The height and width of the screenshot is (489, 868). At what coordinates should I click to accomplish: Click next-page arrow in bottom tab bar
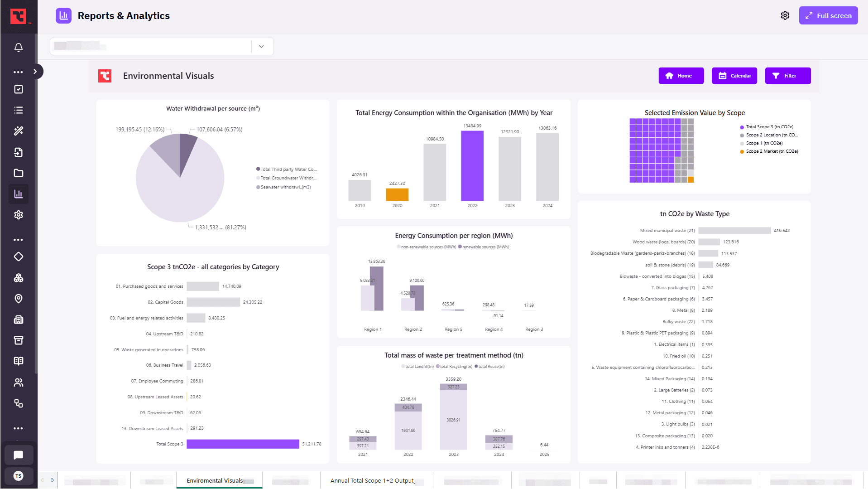click(53, 480)
